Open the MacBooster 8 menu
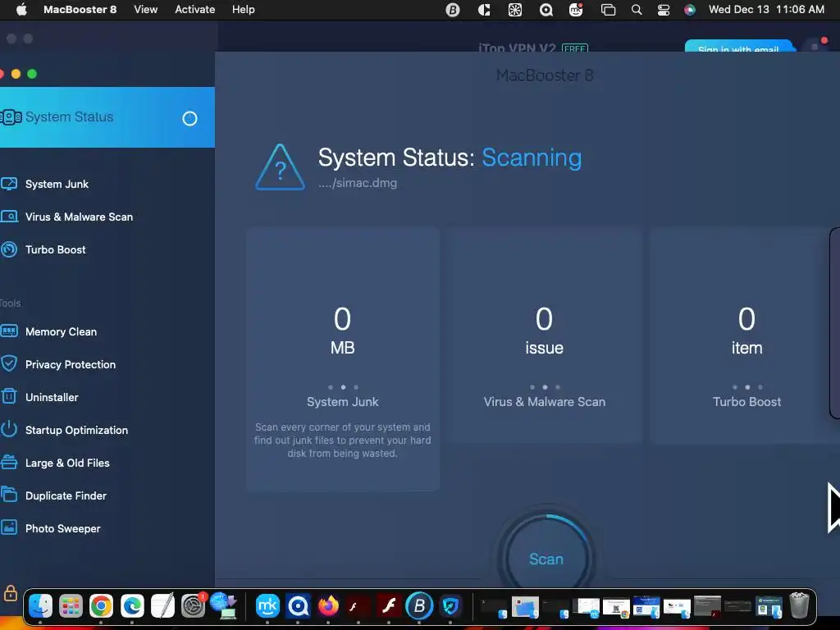This screenshot has width=840, height=630. tap(80, 10)
